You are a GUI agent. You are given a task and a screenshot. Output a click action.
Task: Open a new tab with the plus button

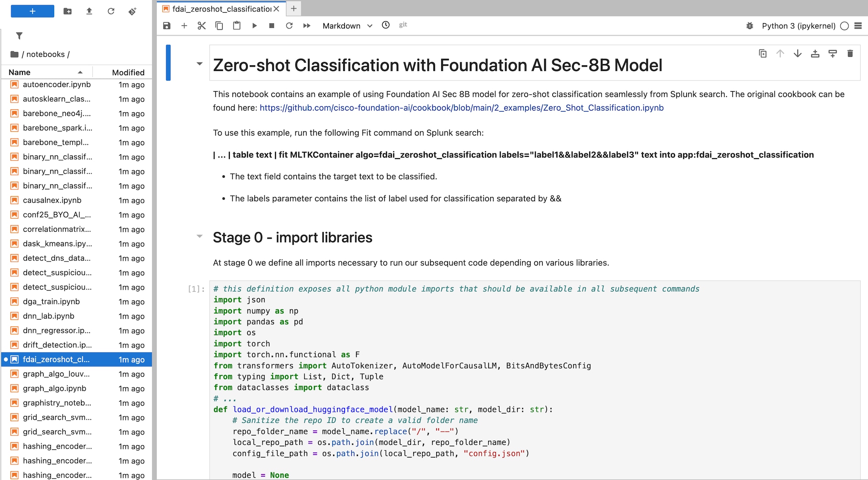tap(293, 8)
